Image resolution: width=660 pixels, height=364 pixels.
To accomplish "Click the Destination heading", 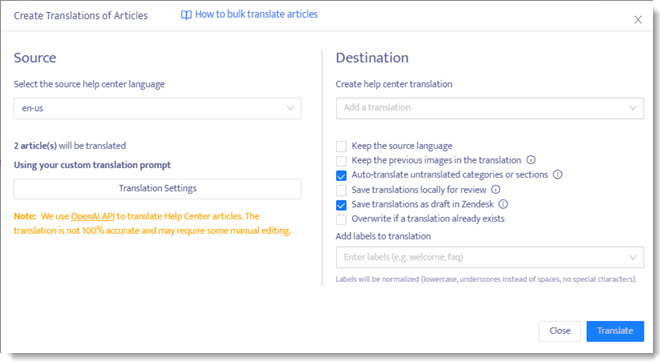I will pos(372,58).
